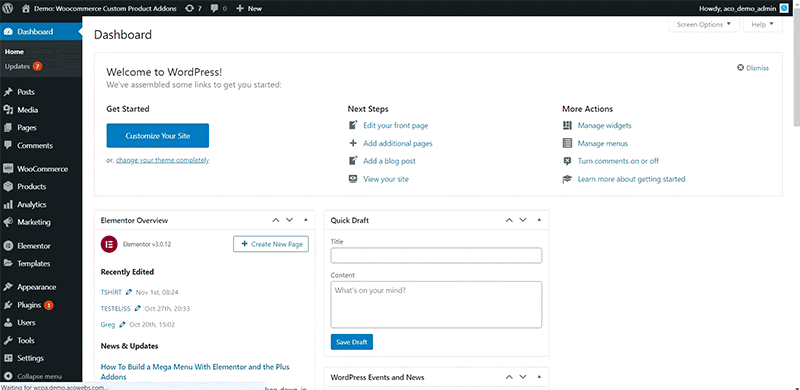Click Create New Page button

[271, 244]
